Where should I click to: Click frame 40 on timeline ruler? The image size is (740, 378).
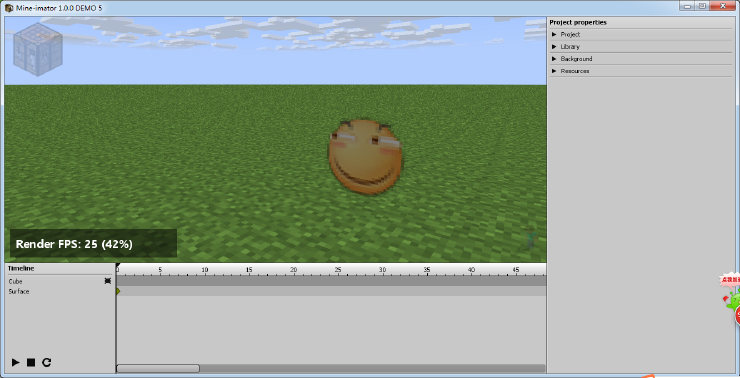point(471,270)
